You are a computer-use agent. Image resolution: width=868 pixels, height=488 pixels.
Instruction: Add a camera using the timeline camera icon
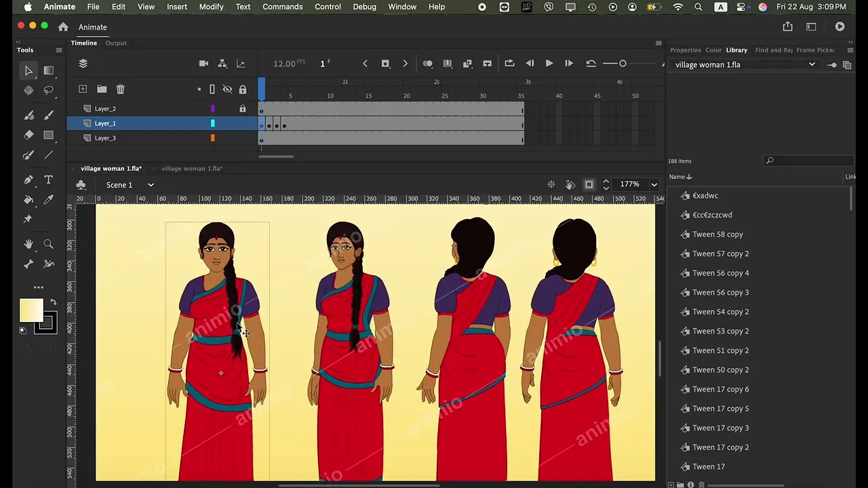tap(203, 64)
